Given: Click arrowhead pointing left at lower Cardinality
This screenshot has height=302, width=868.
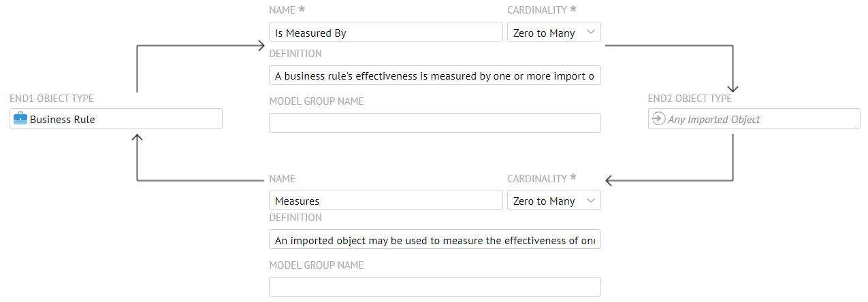Looking at the screenshot, I should tap(609, 180).
